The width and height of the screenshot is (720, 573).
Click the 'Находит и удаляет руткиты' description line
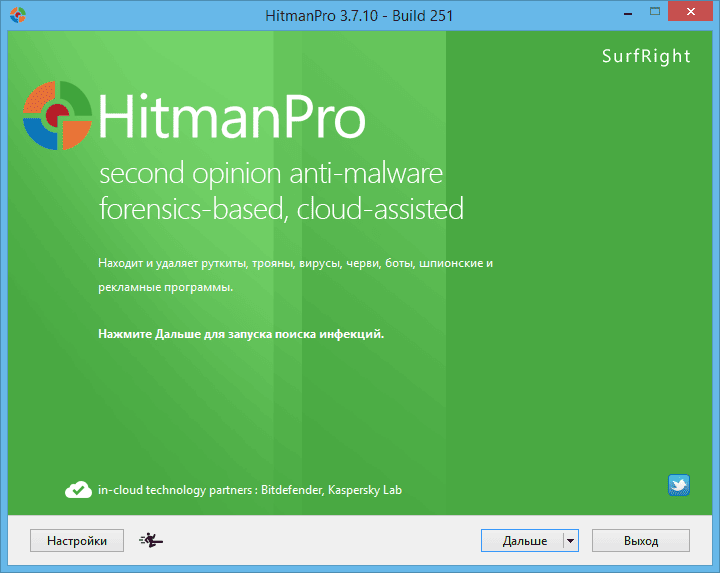pos(295,263)
